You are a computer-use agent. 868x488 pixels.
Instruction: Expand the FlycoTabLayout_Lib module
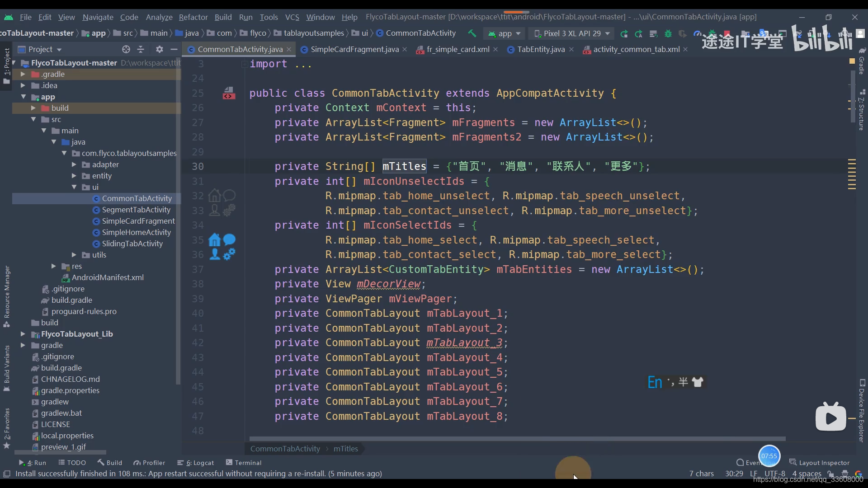(23, 334)
